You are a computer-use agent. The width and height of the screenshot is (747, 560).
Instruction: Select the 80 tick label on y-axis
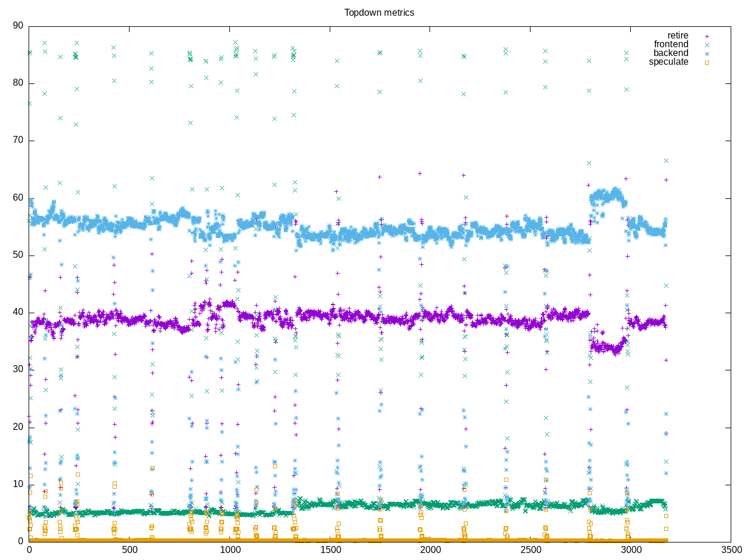tap(18, 83)
